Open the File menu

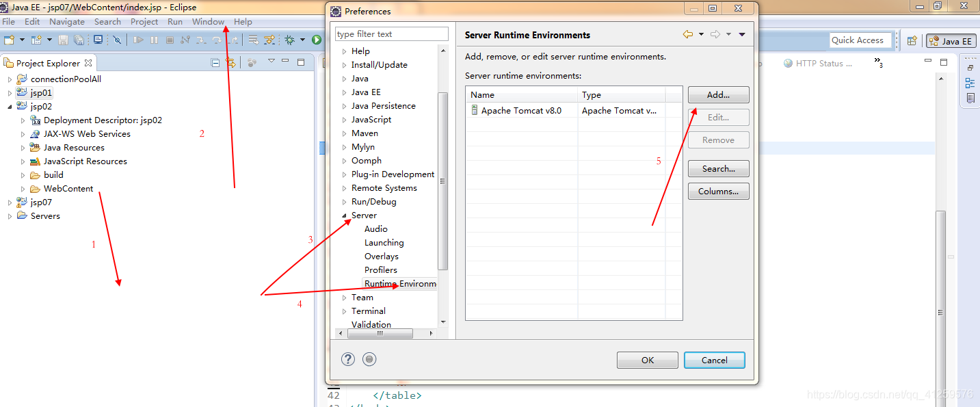point(9,21)
